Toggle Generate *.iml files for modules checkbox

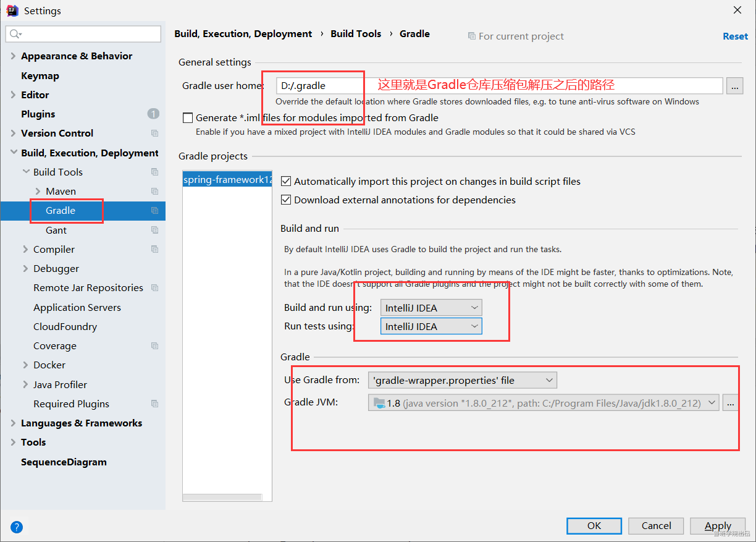pyautogui.click(x=188, y=117)
